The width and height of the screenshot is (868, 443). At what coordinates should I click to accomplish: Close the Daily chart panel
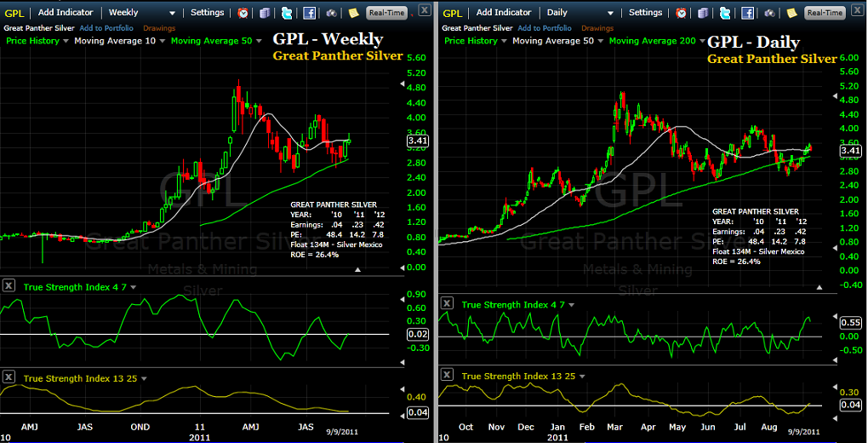click(856, 9)
